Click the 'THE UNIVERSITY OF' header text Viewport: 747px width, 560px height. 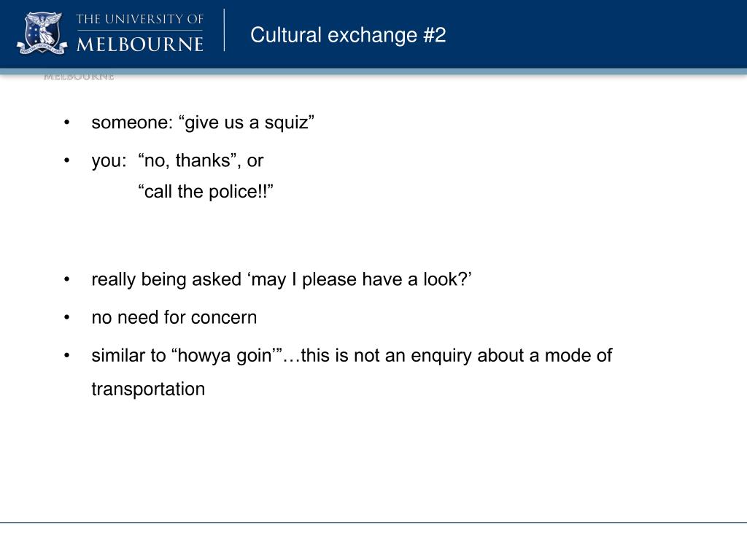(139, 20)
